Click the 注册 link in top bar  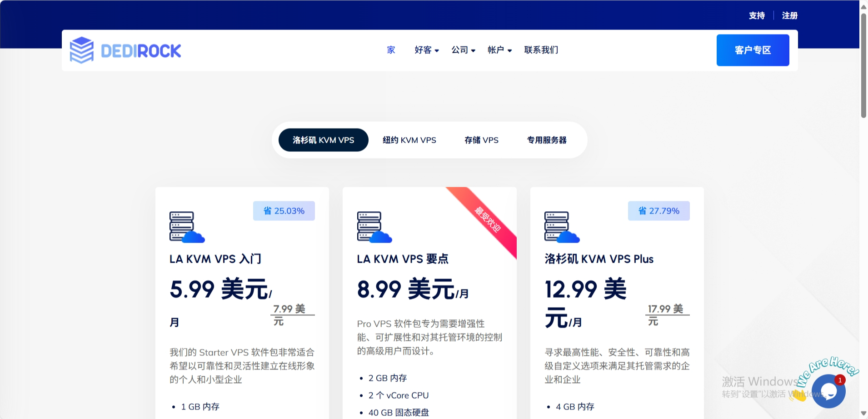coord(789,15)
